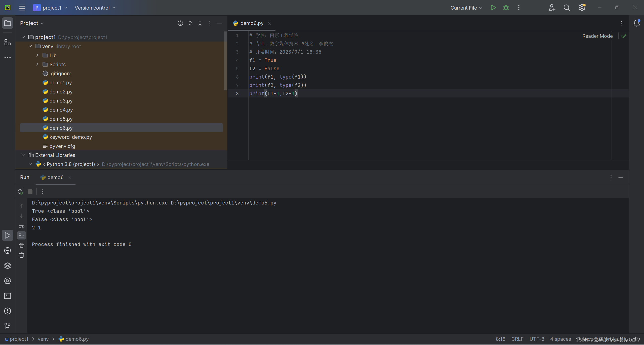
Task: Open the Git version control tool window
Action: tap(8, 326)
